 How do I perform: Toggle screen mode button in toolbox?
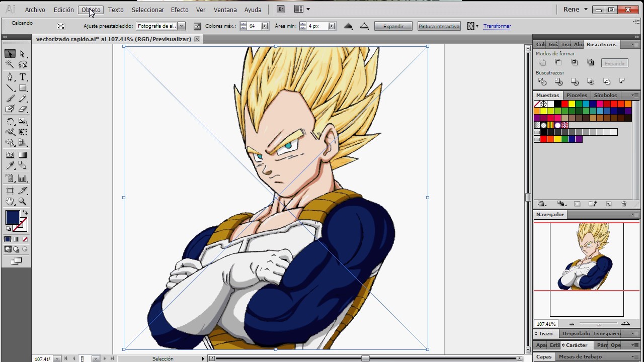tap(16, 261)
